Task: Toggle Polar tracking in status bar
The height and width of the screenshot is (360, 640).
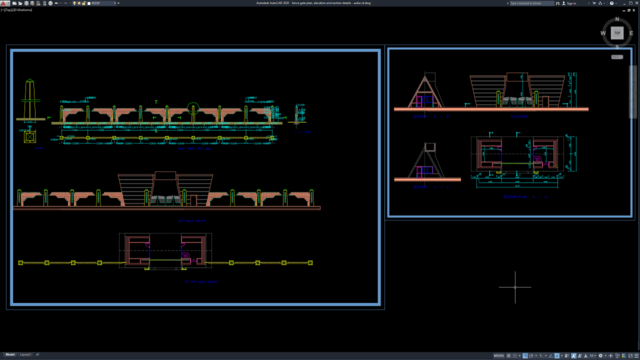Action: [531, 356]
